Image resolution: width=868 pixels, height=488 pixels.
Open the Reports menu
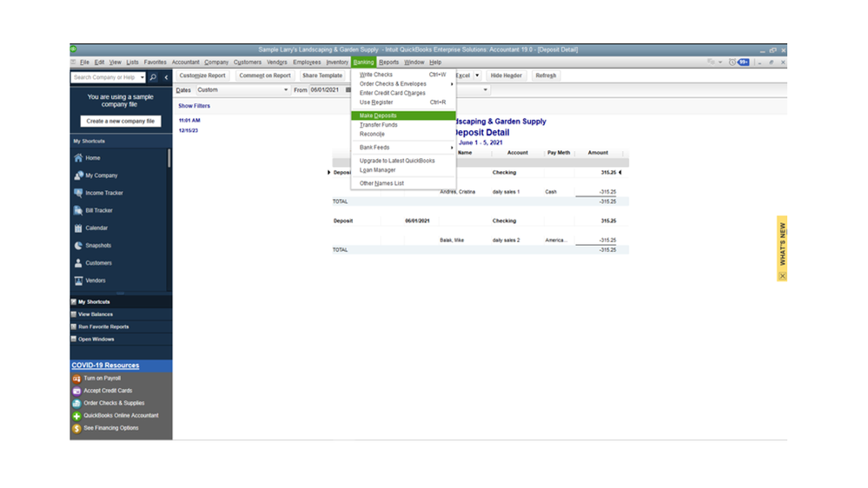pos(388,63)
